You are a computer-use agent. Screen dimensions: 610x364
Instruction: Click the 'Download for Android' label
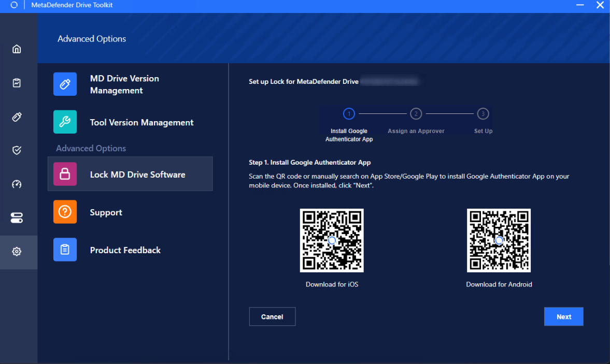[x=499, y=284]
